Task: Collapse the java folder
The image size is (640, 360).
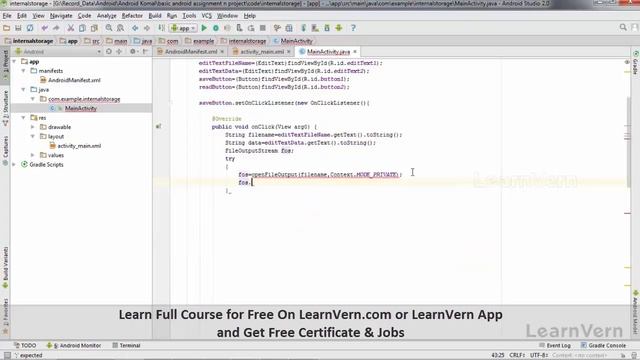Action: pyautogui.click(x=24, y=89)
